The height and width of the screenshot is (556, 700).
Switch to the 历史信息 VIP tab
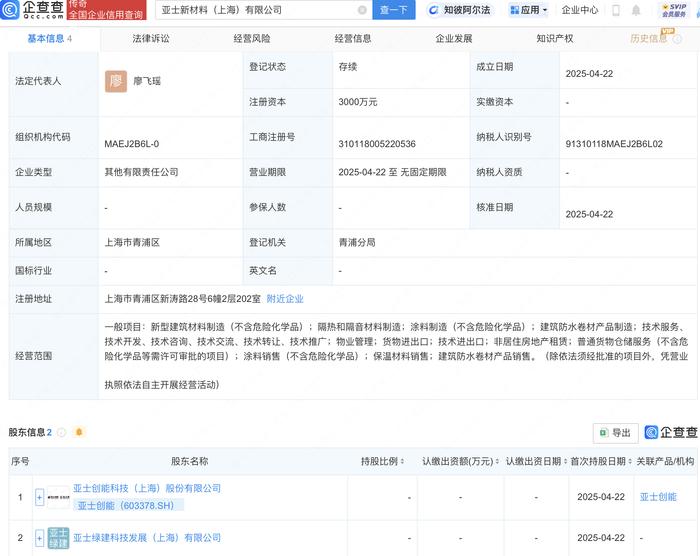pos(649,39)
